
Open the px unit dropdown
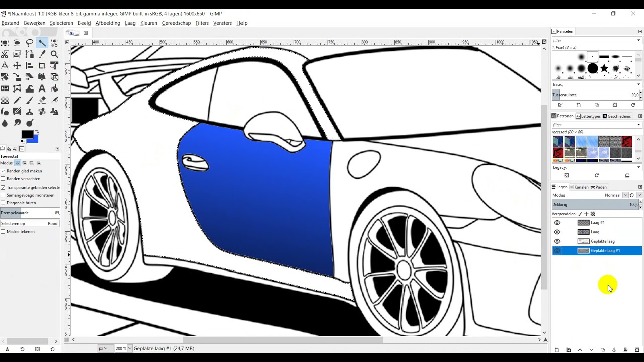(106, 348)
